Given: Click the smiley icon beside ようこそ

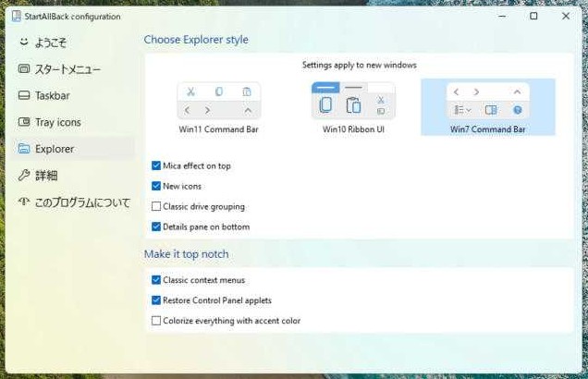Looking at the screenshot, I should point(24,42).
